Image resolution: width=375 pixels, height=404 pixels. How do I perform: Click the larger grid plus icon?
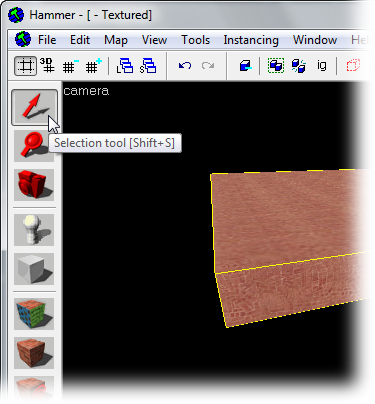(93, 66)
